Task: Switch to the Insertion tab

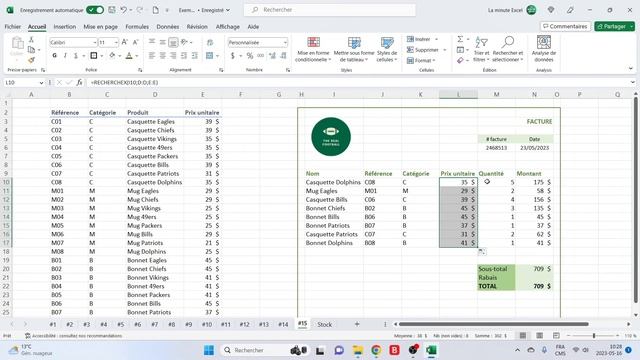Action: tap(64, 27)
